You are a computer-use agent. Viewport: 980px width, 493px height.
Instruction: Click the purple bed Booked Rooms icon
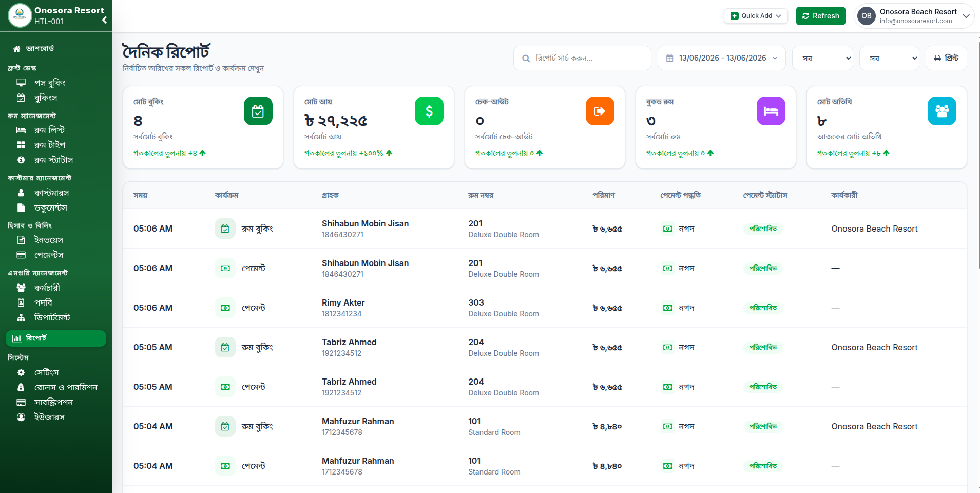(x=771, y=111)
